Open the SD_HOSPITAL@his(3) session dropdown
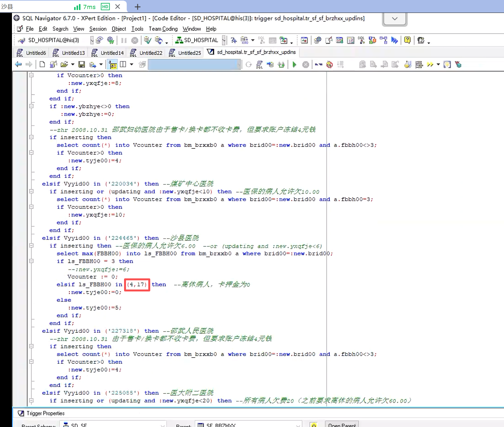504x427 pixels. click(x=92, y=40)
